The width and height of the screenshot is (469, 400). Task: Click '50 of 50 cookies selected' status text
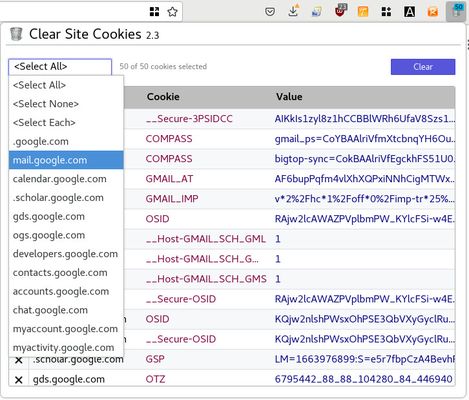tap(163, 67)
